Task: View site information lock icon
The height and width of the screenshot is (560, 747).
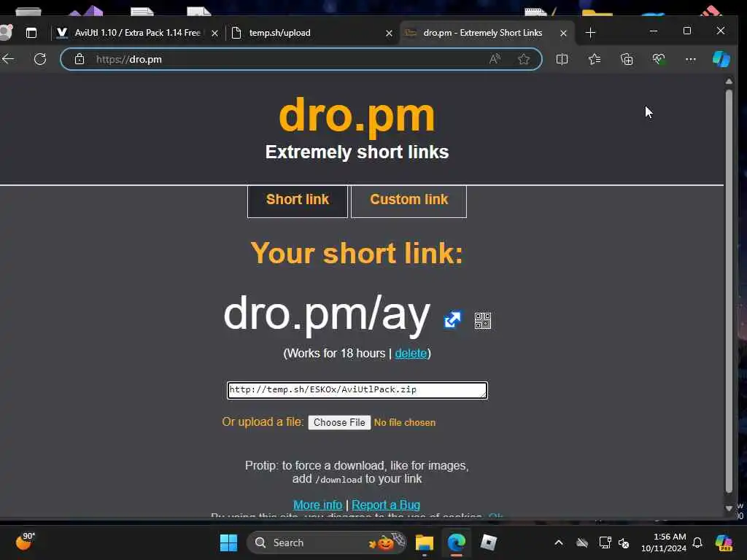Action: [x=80, y=59]
